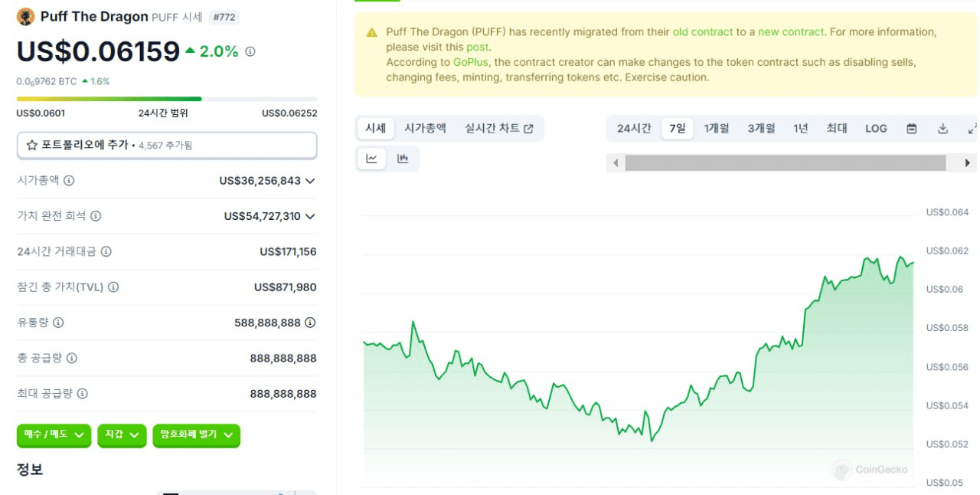Click the download chart data icon
This screenshot has width=980, height=495.
[943, 129]
